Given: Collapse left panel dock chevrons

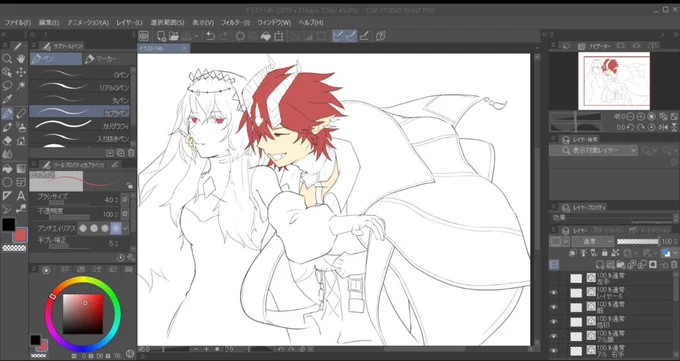Looking at the screenshot, I should (3, 34).
